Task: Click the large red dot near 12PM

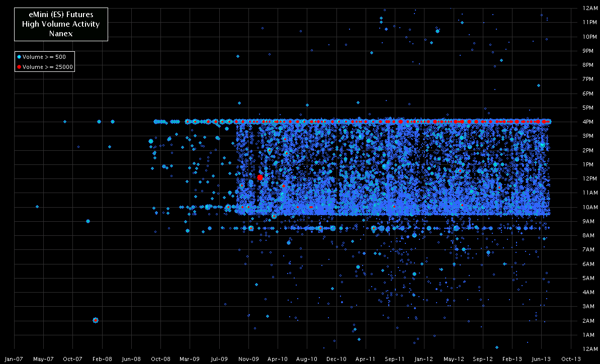Action: [x=260, y=177]
